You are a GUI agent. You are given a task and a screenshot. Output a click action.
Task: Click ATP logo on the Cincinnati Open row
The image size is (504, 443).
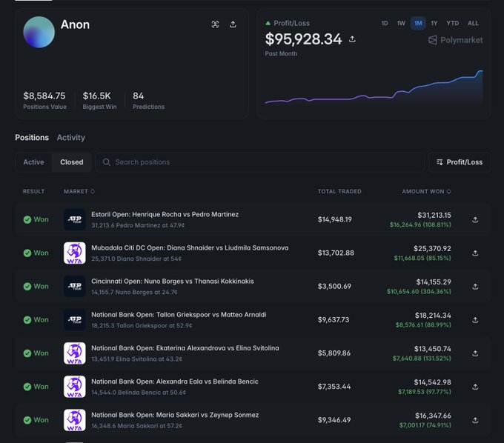coord(75,286)
